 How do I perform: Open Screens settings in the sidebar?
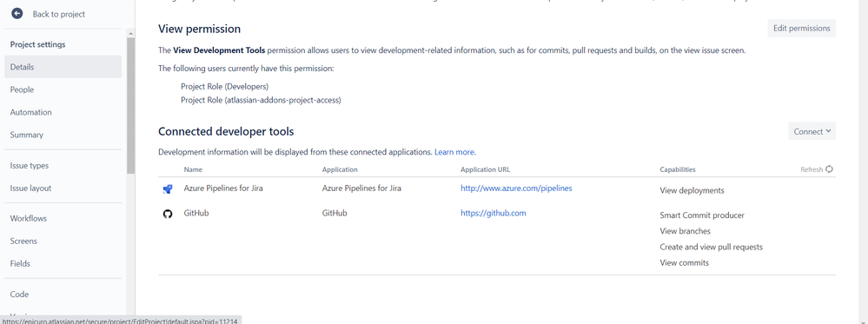tap(63, 241)
